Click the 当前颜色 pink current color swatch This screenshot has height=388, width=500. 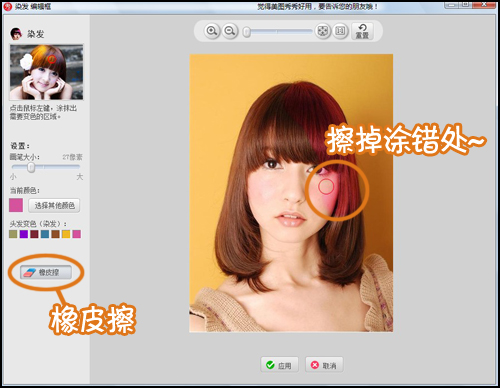click(x=16, y=205)
